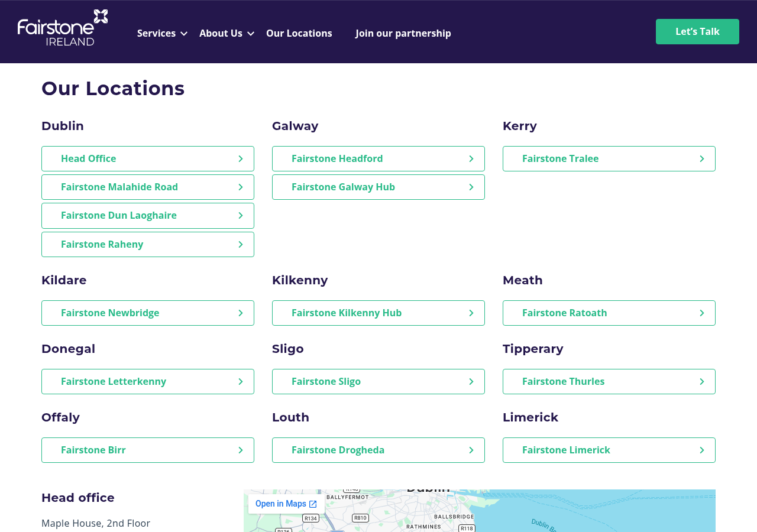757x532 pixels.
Task: Select Fairstone Malahide Road location
Action: (148, 187)
